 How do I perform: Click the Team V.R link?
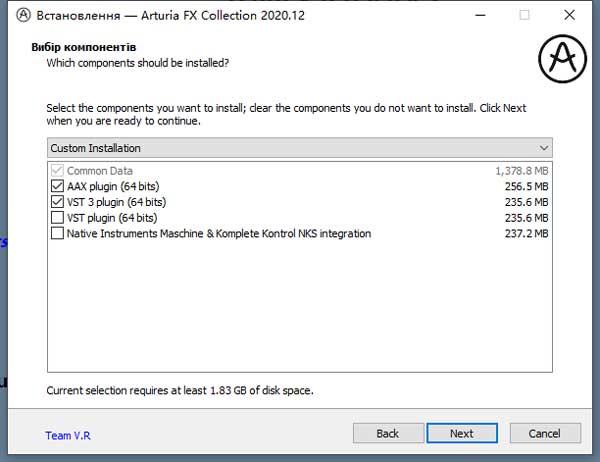pyautogui.click(x=68, y=435)
